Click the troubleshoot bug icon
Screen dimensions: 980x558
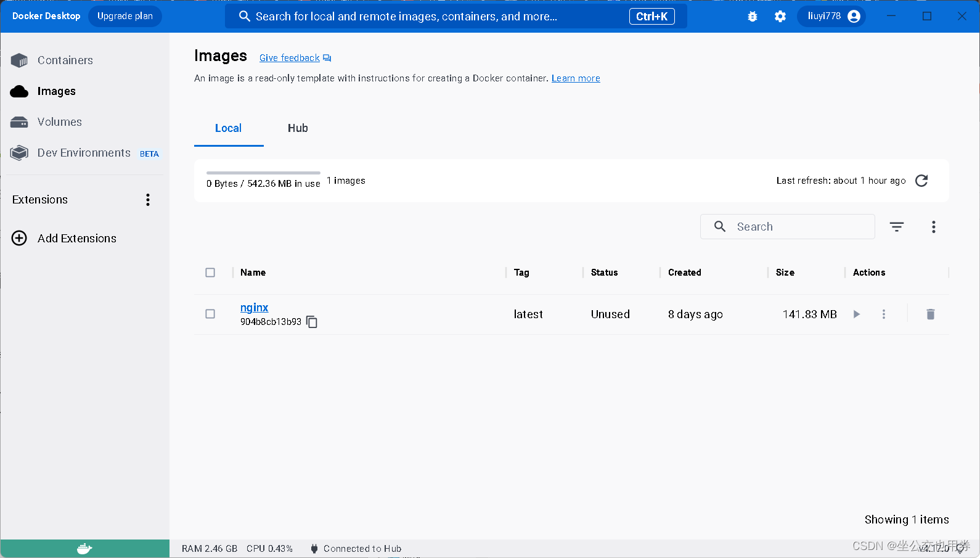(752, 17)
